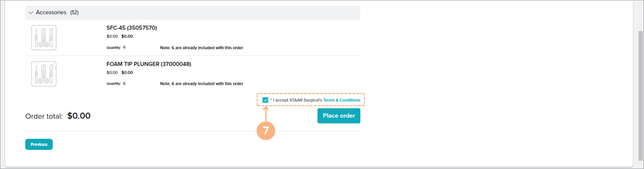Viewport: 644px width, 169px height.
Task: Click the FOAM TIP PLUNGER thumbnail icon
Action: coord(44,74)
